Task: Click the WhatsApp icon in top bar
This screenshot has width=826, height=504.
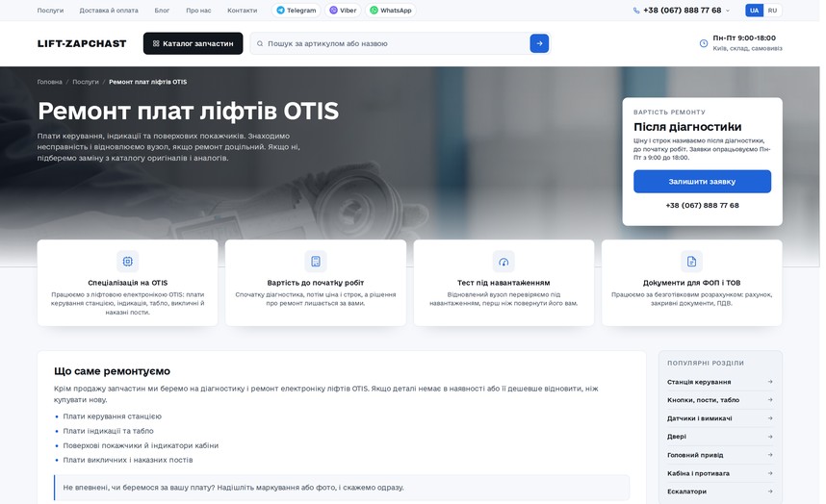Action: click(x=374, y=10)
